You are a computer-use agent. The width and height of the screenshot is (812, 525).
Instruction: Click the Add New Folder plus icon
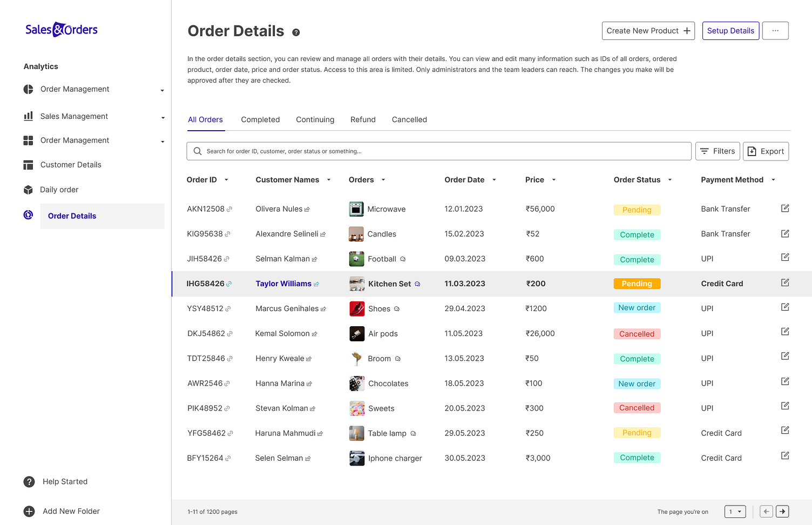pos(29,511)
